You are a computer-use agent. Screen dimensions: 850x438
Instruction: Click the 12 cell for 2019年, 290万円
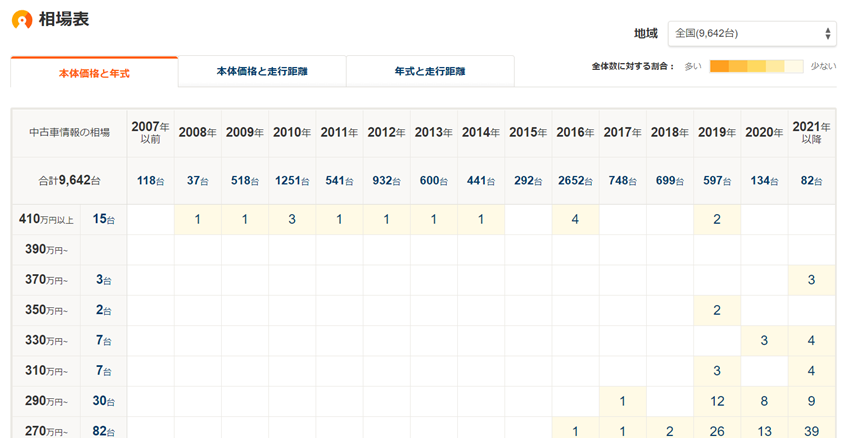tap(717, 401)
